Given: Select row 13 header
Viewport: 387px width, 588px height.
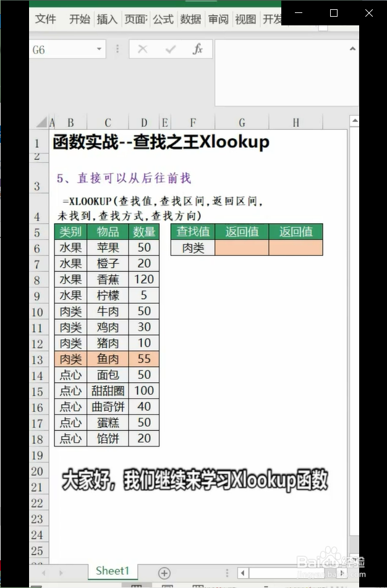Looking at the screenshot, I should pyautogui.click(x=38, y=360).
